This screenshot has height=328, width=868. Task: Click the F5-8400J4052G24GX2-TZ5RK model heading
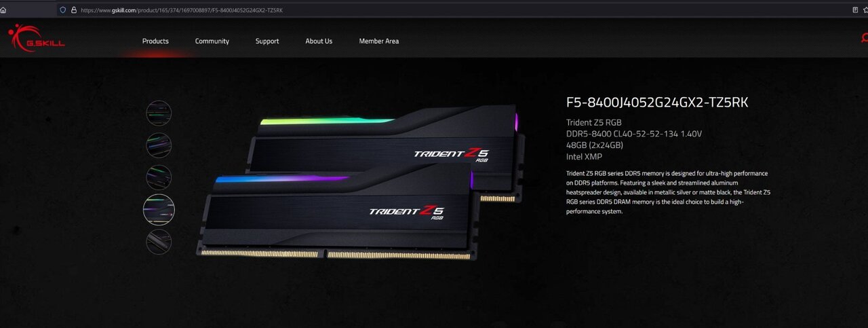pyautogui.click(x=657, y=103)
